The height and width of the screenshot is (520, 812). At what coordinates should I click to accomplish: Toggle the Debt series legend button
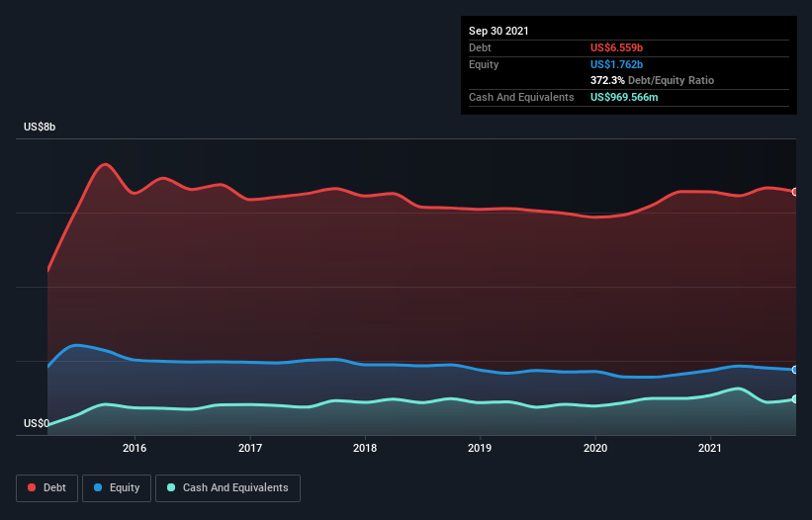[x=46, y=488]
